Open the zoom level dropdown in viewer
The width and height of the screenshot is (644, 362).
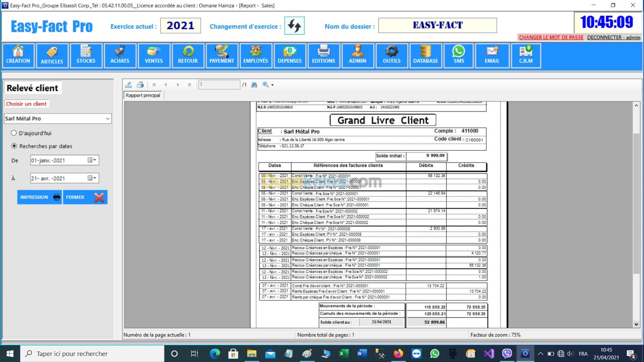(272, 85)
